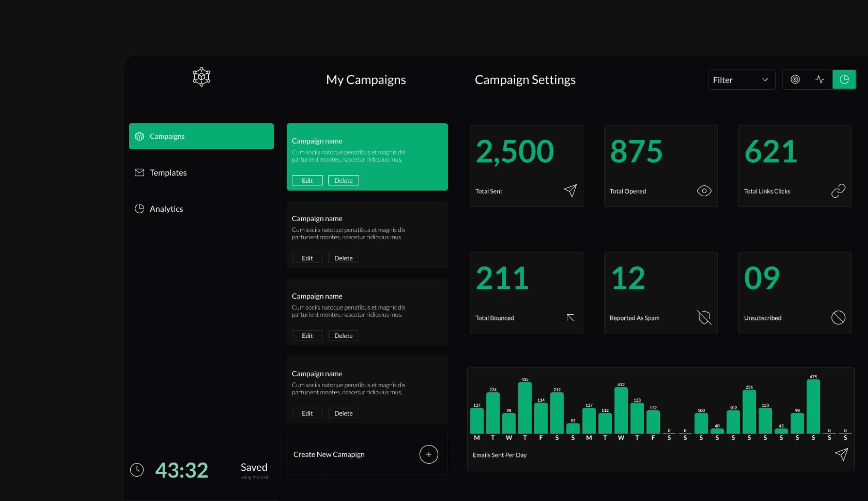The height and width of the screenshot is (501, 868).
Task: Open the Filter dropdown
Action: [741, 79]
